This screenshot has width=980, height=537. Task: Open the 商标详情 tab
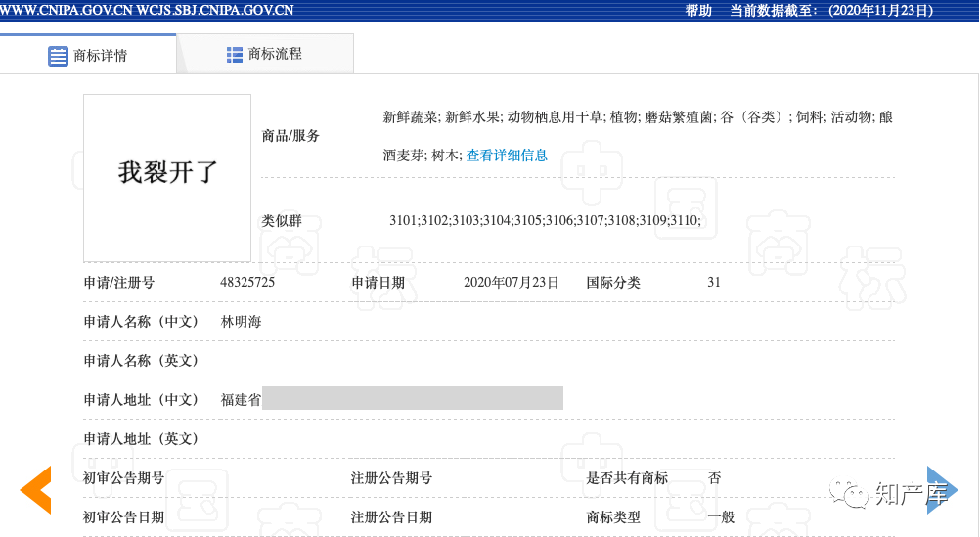(x=88, y=55)
